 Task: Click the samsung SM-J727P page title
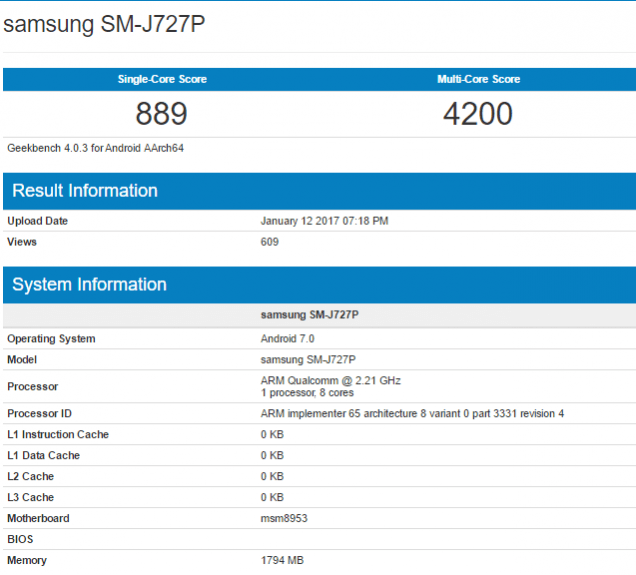[x=105, y=24]
